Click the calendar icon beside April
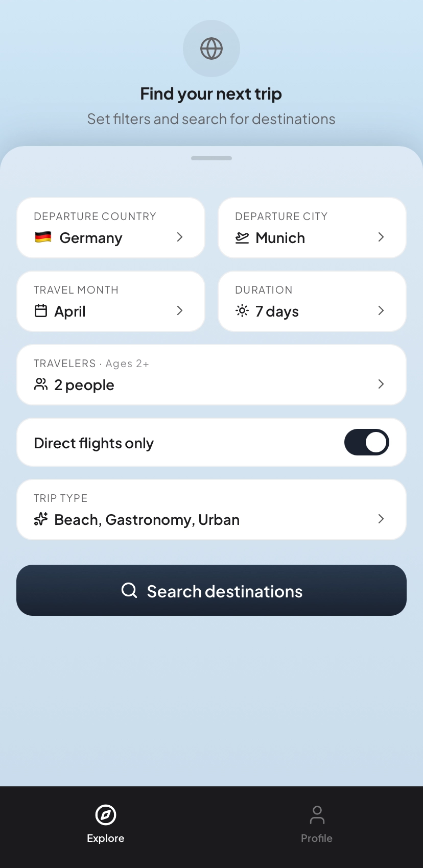The width and height of the screenshot is (423, 868). tap(41, 311)
